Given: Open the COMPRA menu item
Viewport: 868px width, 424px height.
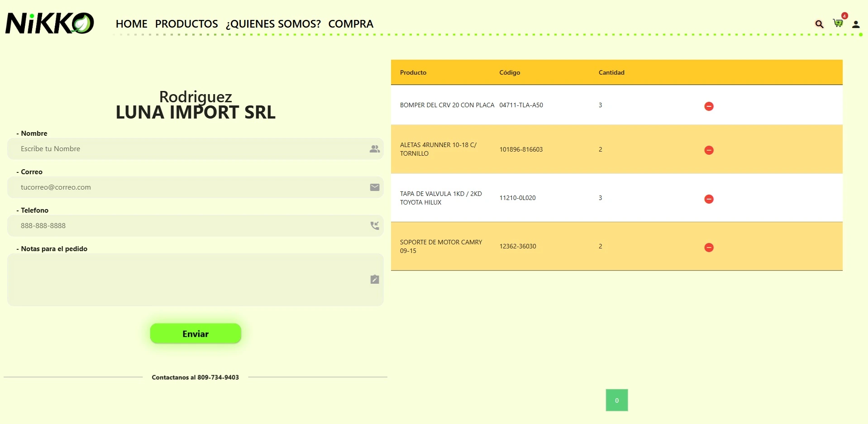Looking at the screenshot, I should (351, 24).
